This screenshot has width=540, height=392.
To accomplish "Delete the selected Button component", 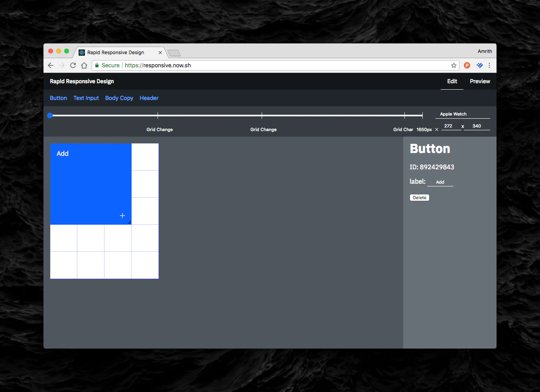I will pos(419,197).
